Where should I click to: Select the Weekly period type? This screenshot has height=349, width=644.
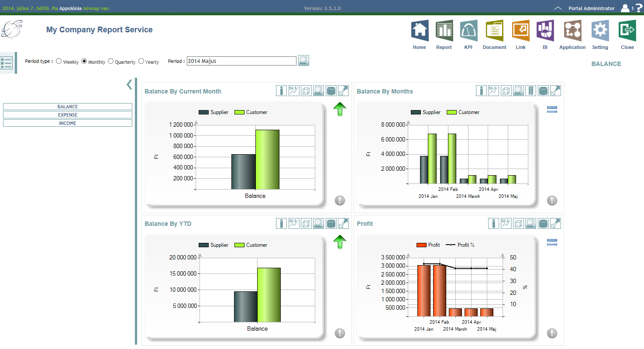[x=59, y=61]
